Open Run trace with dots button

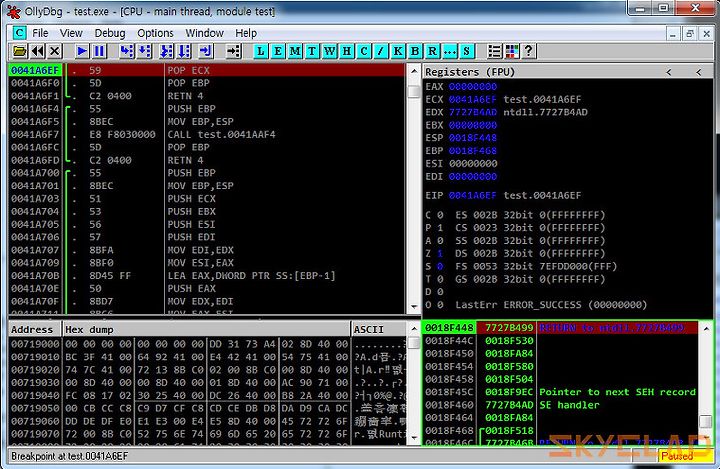click(450, 51)
